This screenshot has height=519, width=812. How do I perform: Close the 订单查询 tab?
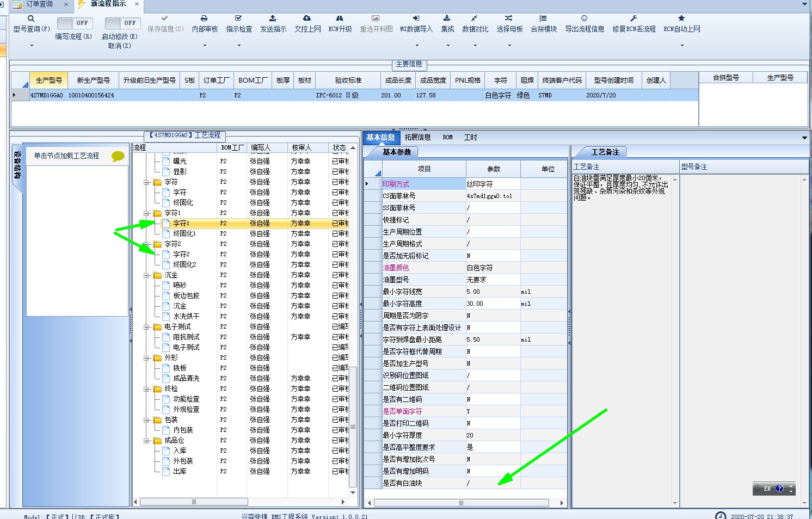click(66, 4)
